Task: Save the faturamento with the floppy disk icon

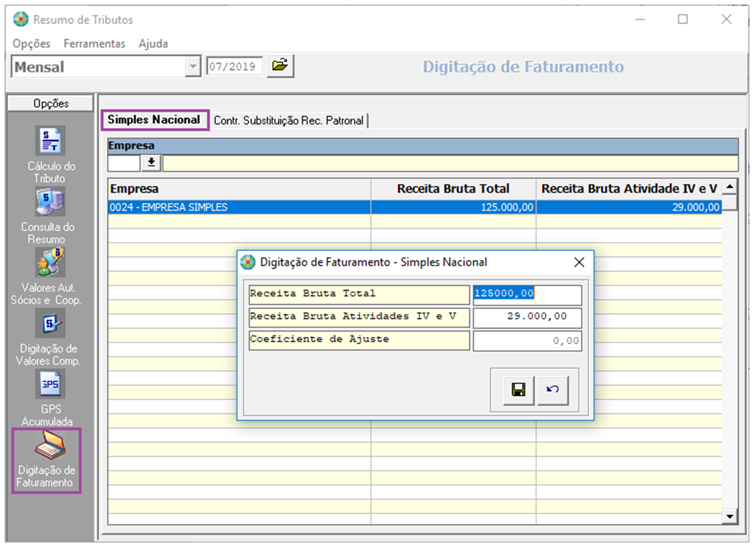Action: tap(518, 390)
